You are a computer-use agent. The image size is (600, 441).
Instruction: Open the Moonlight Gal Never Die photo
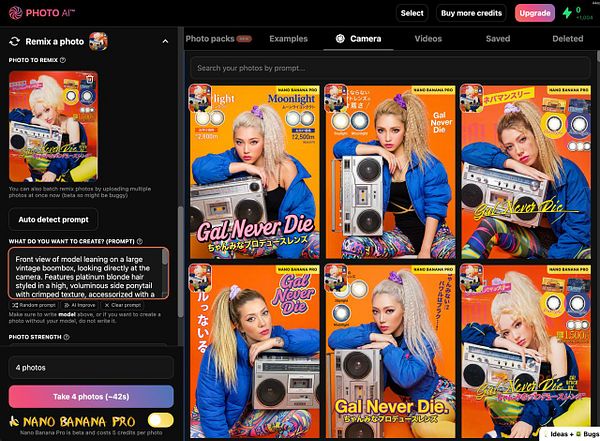point(254,172)
